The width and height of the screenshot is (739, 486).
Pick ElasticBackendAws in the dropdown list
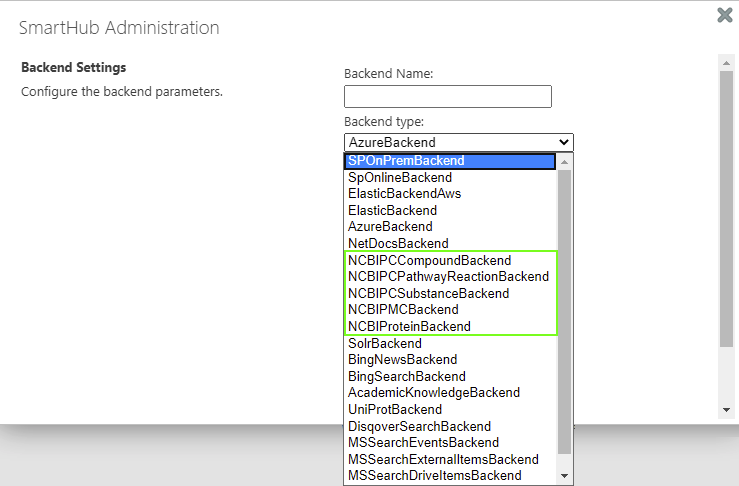(x=404, y=194)
